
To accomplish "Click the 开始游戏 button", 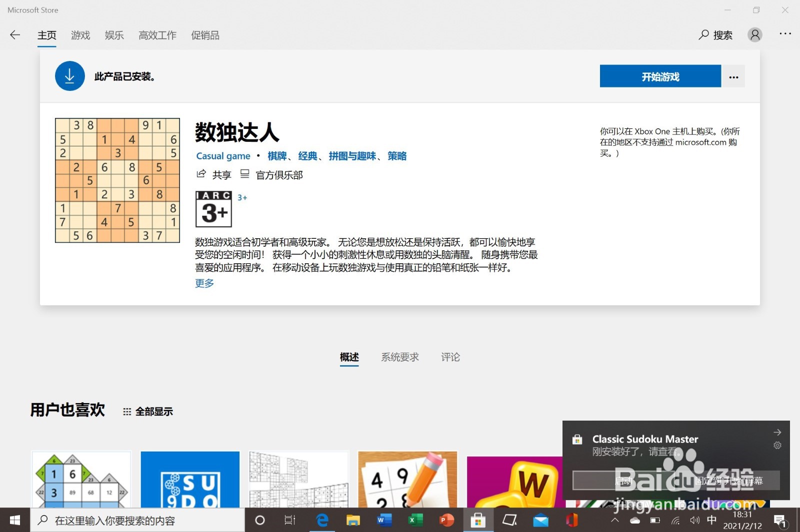I will point(660,76).
